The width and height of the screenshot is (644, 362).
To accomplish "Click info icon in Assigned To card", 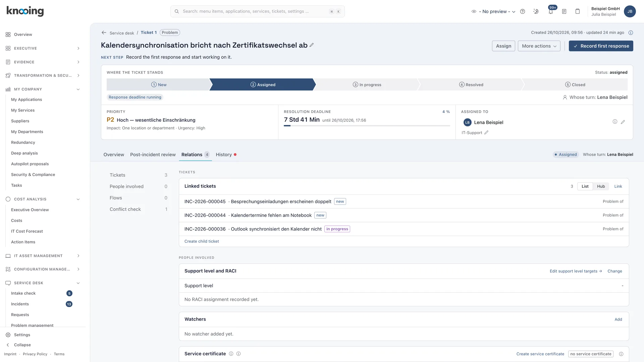I will tap(615, 122).
